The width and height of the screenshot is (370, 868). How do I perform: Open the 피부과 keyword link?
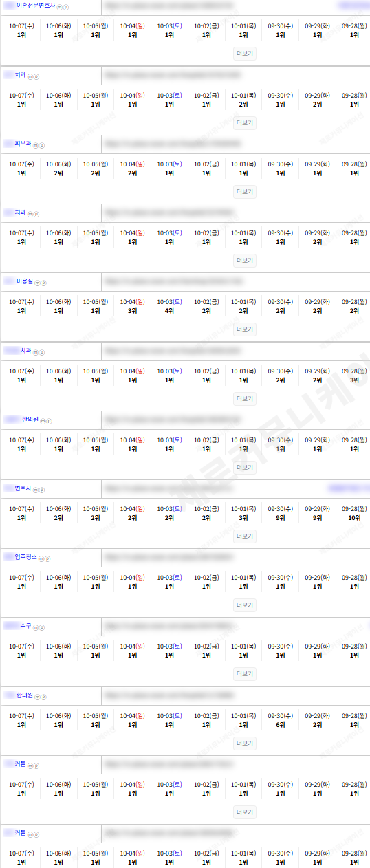click(x=23, y=144)
